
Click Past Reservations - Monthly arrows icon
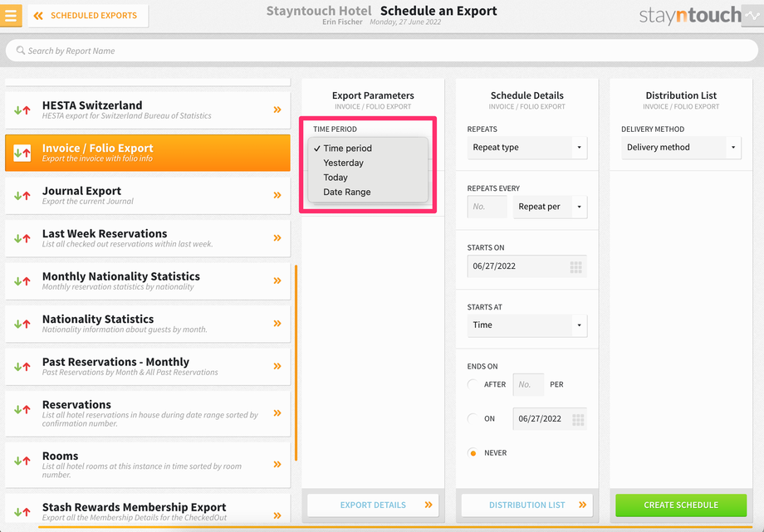pos(22,367)
